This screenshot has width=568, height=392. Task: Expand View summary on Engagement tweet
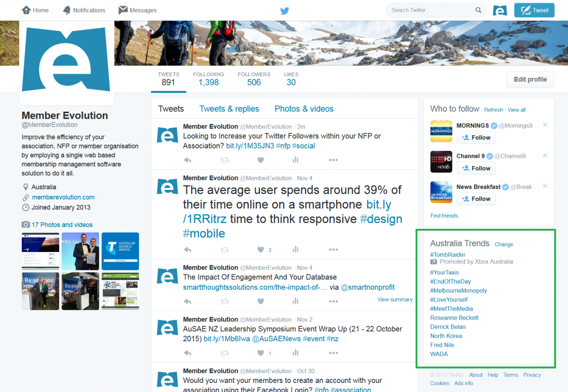[x=395, y=299]
